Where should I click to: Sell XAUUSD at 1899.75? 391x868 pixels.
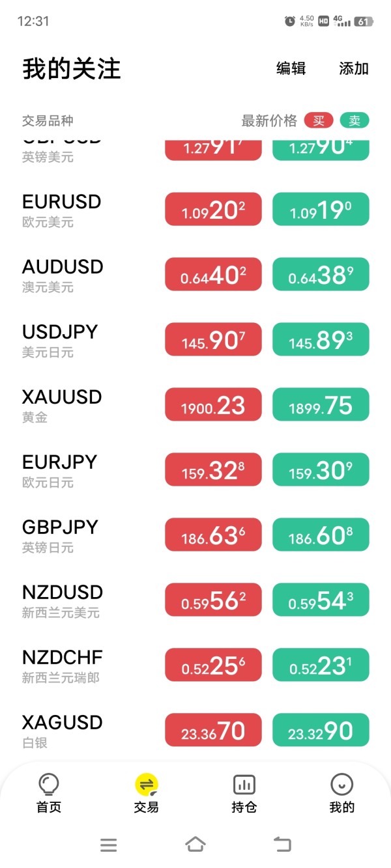pos(321,404)
